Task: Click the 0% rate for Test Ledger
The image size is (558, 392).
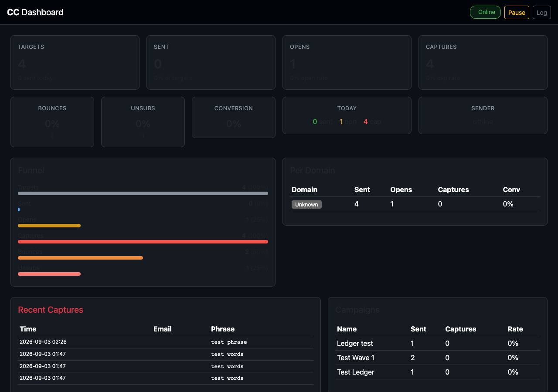Action: [513, 372]
